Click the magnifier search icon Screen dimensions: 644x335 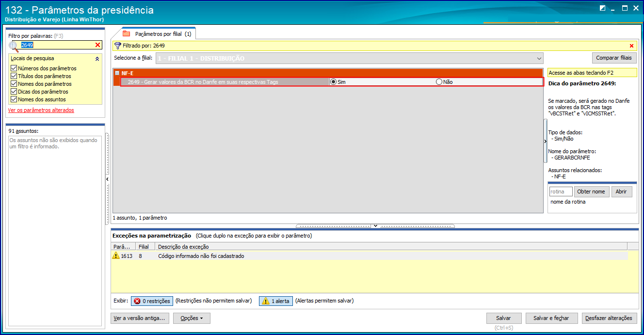coord(14,46)
